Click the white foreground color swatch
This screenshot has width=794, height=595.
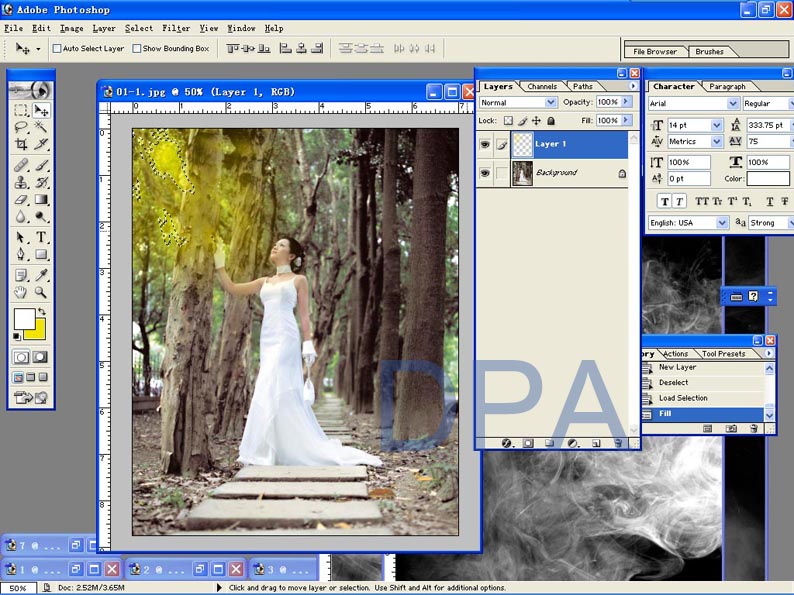pos(24,319)
